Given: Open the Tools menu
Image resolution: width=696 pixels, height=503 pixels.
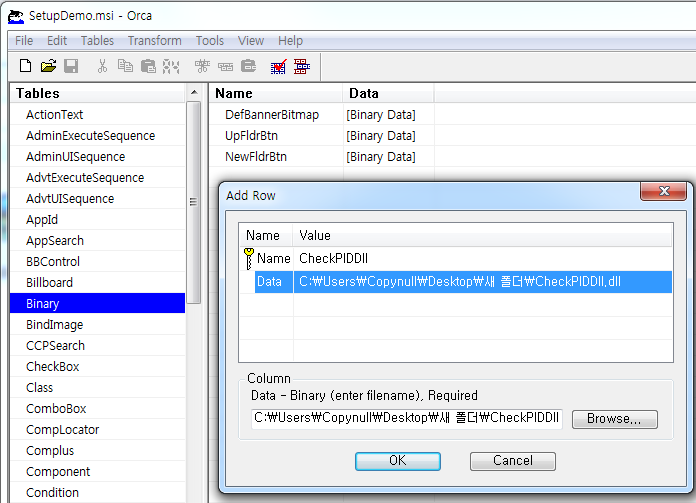Looking at the screenshot, I should [x=210, y=41].
